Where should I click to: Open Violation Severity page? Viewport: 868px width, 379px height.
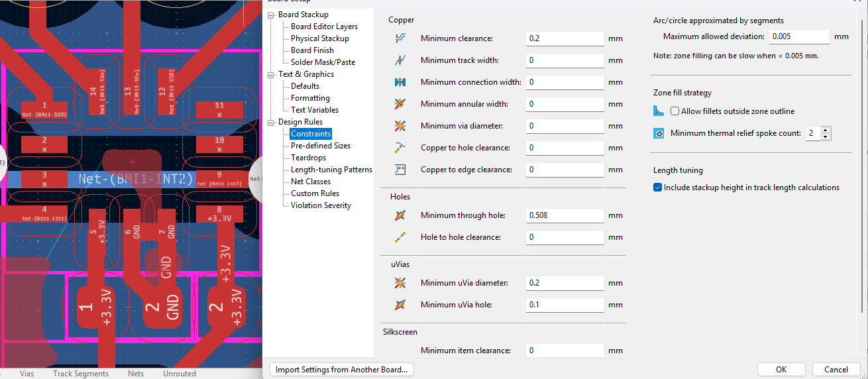point(321,205)
